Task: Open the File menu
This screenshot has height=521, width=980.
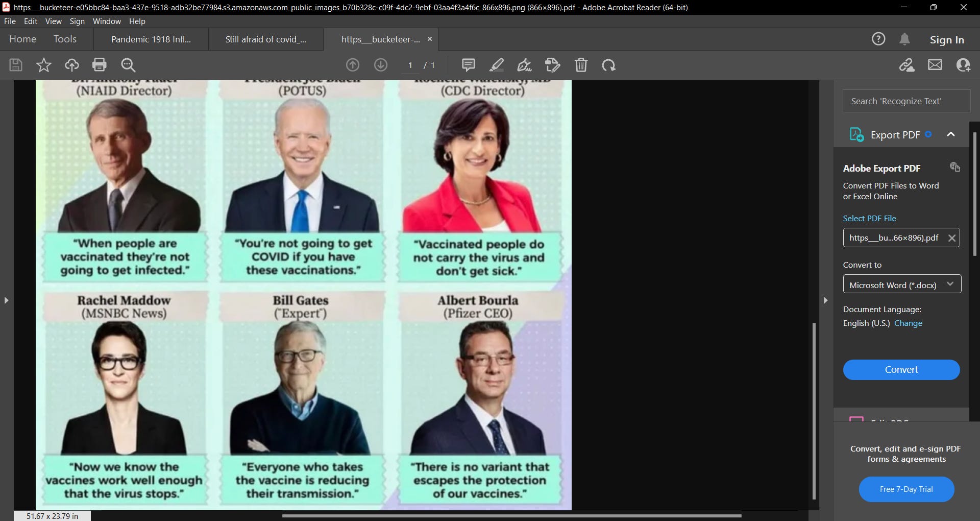Action: (x=10, y=21)
